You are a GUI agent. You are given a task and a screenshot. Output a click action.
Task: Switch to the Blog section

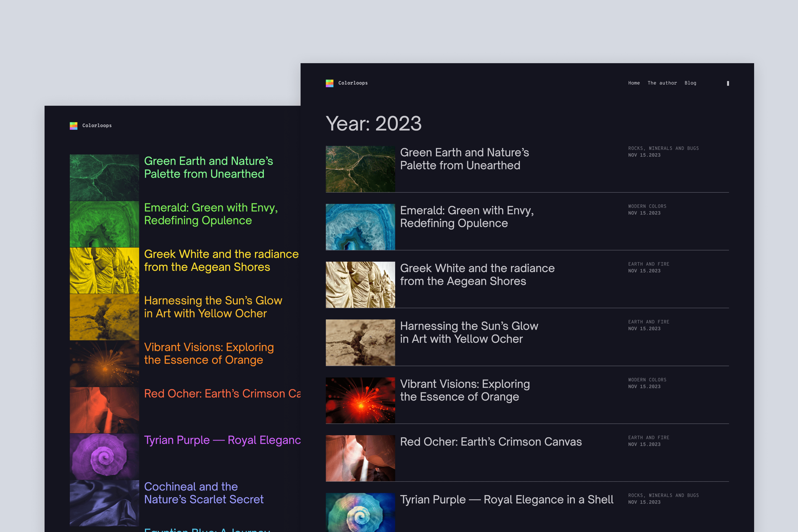coord(690,83)
